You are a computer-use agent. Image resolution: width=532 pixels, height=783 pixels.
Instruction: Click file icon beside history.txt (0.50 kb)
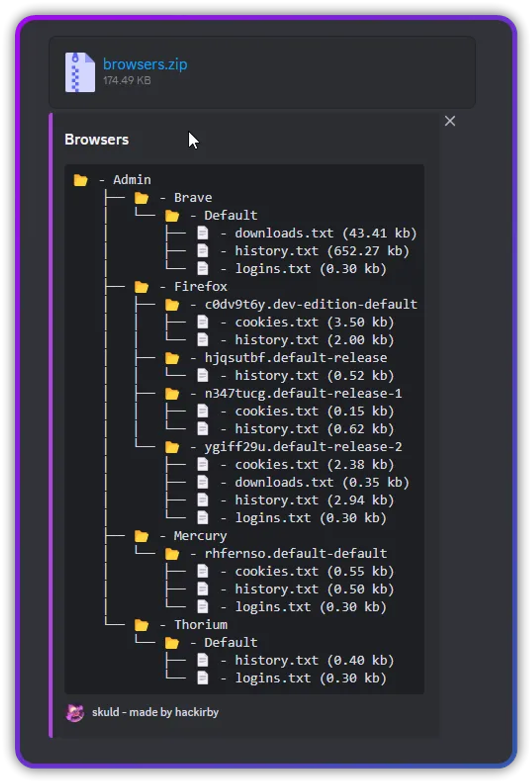pos(202,589)
